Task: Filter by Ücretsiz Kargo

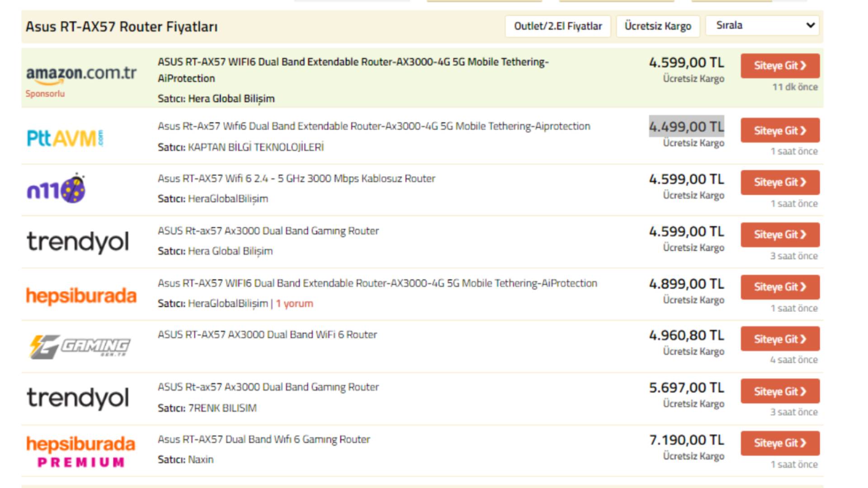Action: [x=658, y=26]
